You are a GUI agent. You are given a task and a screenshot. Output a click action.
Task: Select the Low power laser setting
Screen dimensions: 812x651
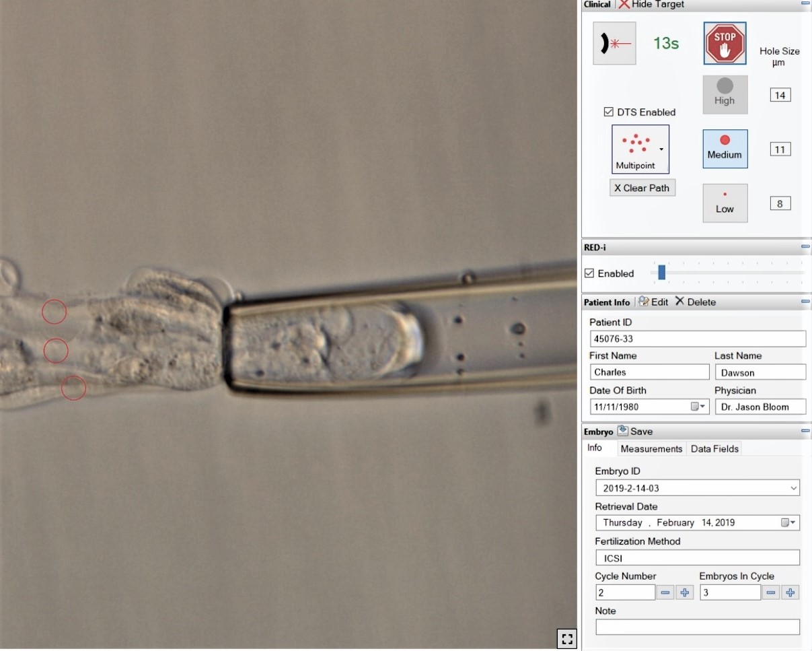click(x=725, y=203)
